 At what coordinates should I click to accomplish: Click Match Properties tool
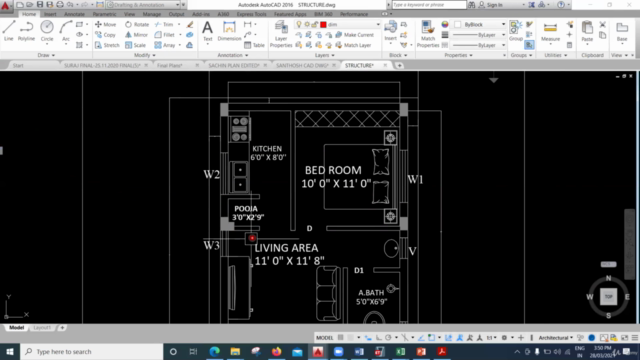tap(428, 34)
